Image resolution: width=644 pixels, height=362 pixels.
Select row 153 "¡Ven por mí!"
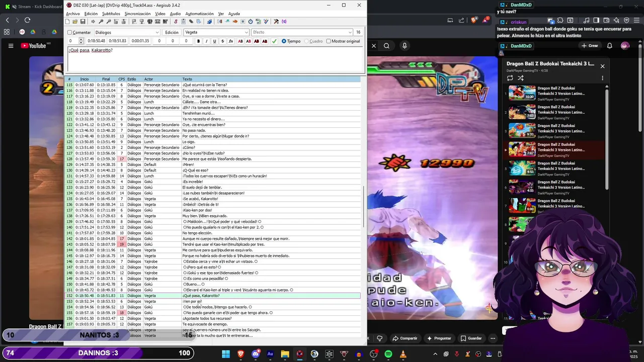click(x=213, y=301)
